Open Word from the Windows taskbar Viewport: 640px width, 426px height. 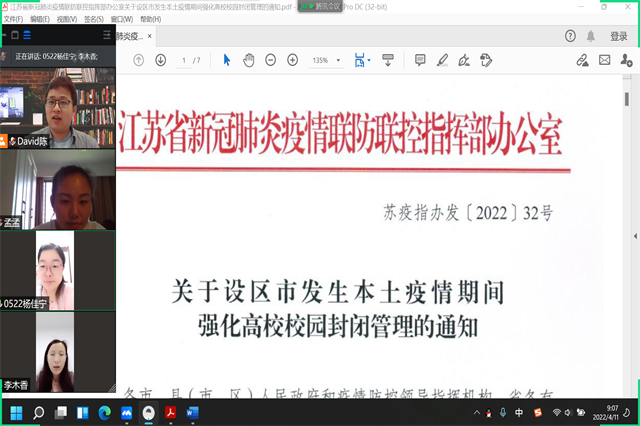(193, 412)
